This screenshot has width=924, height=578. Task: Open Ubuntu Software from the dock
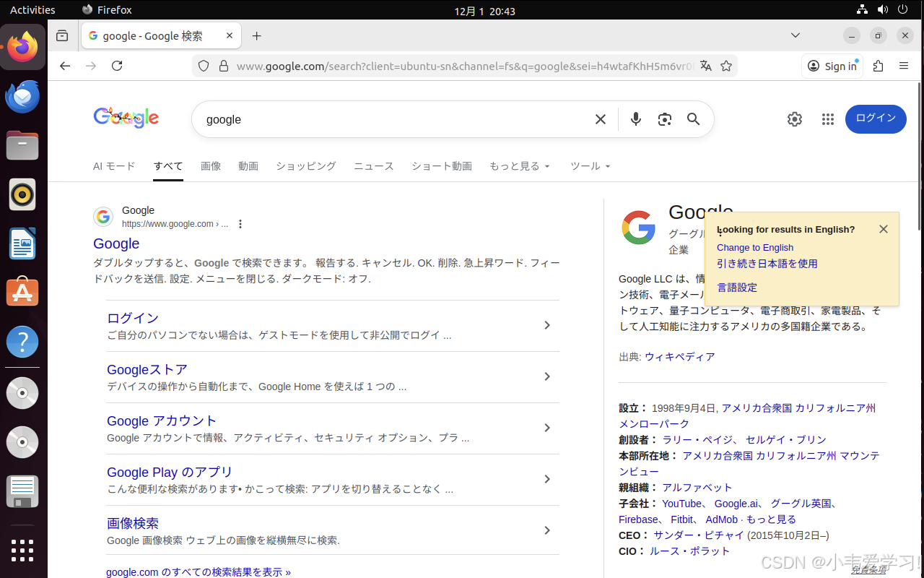[22, 293]
